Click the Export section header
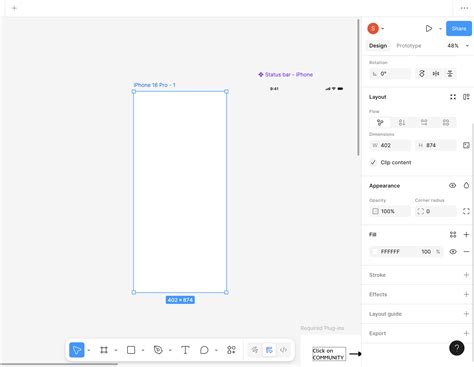Screen dimensions: 474x367 (x=377, y=333)
